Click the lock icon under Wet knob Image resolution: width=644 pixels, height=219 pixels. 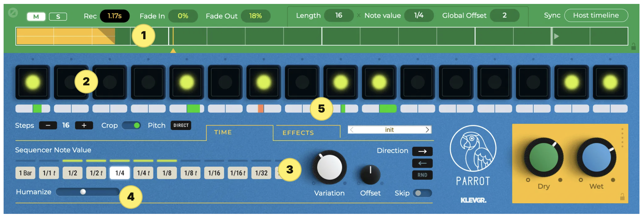622,197
